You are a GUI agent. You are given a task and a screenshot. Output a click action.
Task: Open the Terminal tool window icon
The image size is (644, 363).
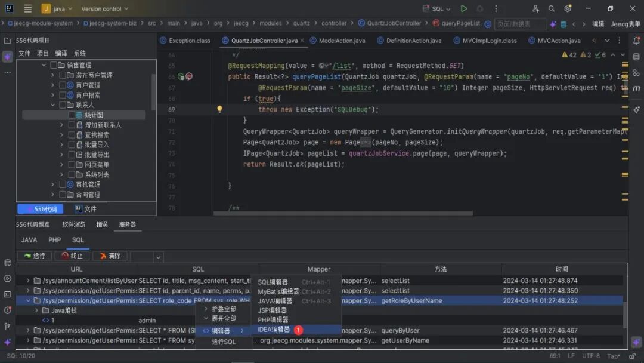coord(7,294)
